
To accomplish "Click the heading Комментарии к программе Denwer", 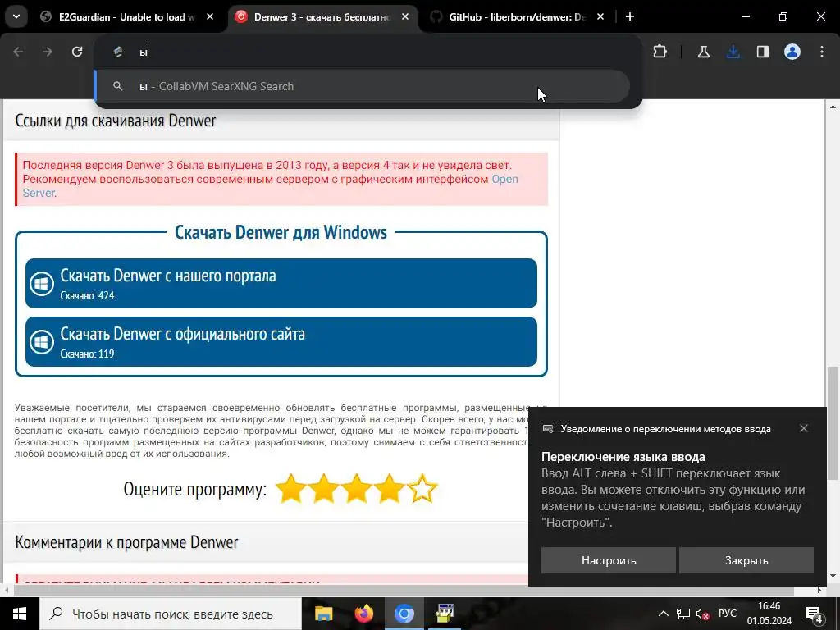I will click(126, 542).
